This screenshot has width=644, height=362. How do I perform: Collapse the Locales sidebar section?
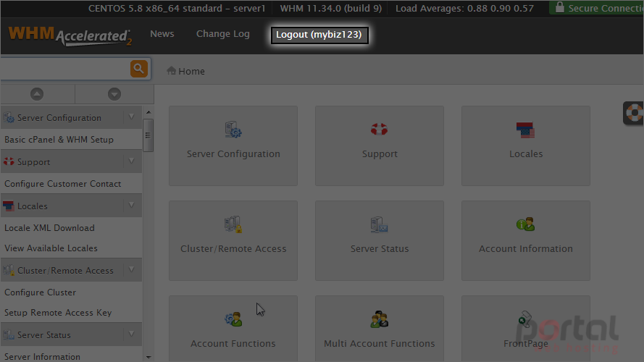pos(131,205)
